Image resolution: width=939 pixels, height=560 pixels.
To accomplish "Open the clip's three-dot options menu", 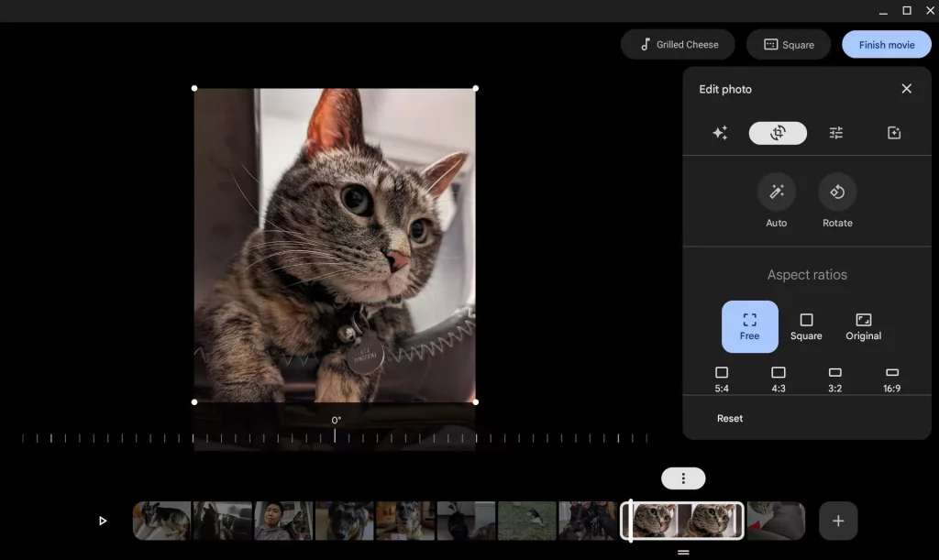I will 682,478.
